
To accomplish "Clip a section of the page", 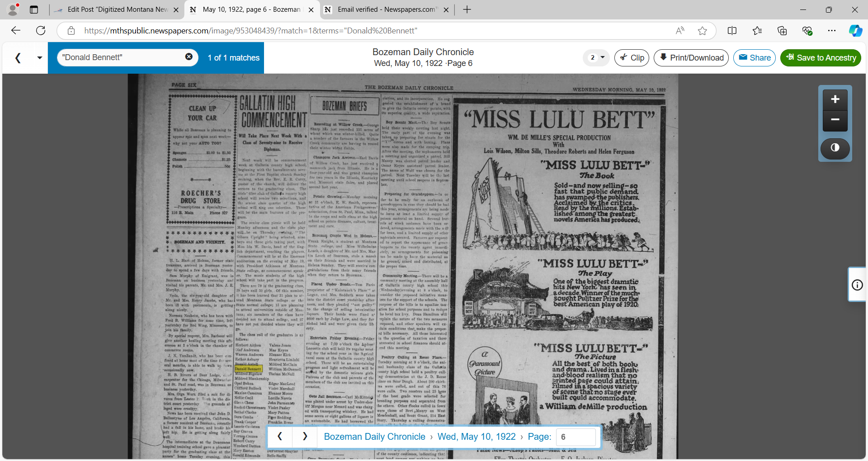I will 632,58.
